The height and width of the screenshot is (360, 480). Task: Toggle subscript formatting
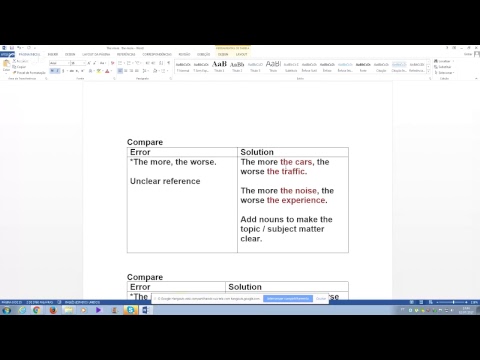77,71
